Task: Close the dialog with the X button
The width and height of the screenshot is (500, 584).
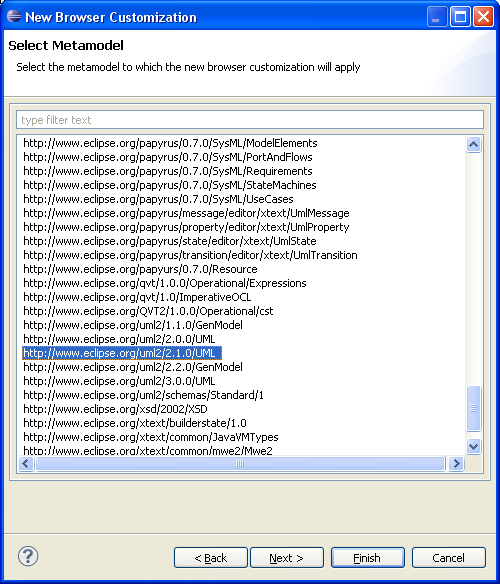Action: 483,17
